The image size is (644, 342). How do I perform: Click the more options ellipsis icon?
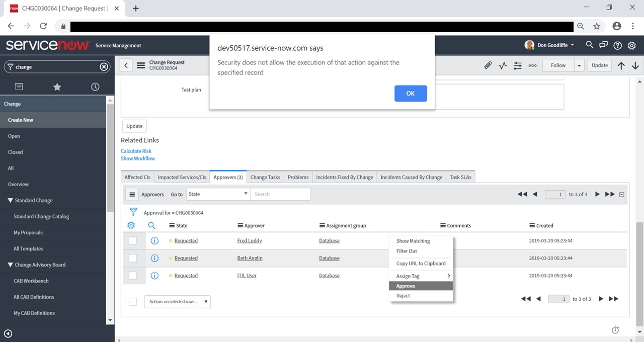coord(532,65)
